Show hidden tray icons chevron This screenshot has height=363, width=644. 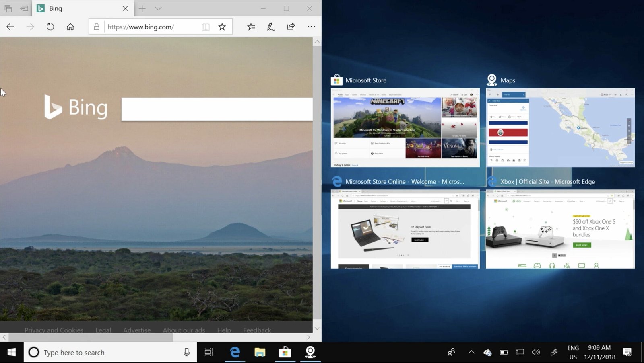471,353
